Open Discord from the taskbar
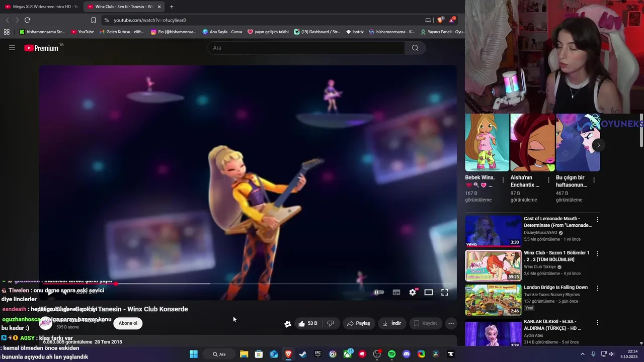 pyautogui.click(x=407, y=354)
